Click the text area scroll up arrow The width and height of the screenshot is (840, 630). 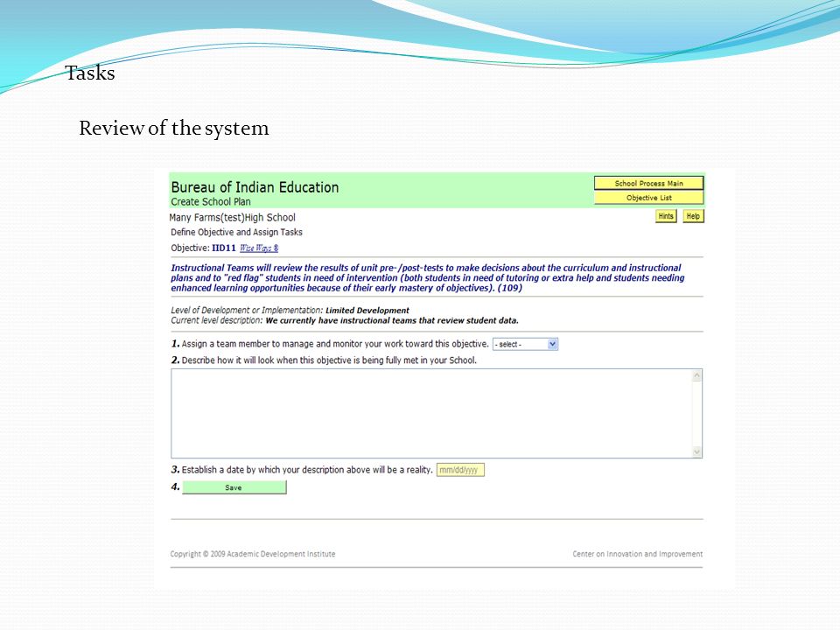point(697,375)
